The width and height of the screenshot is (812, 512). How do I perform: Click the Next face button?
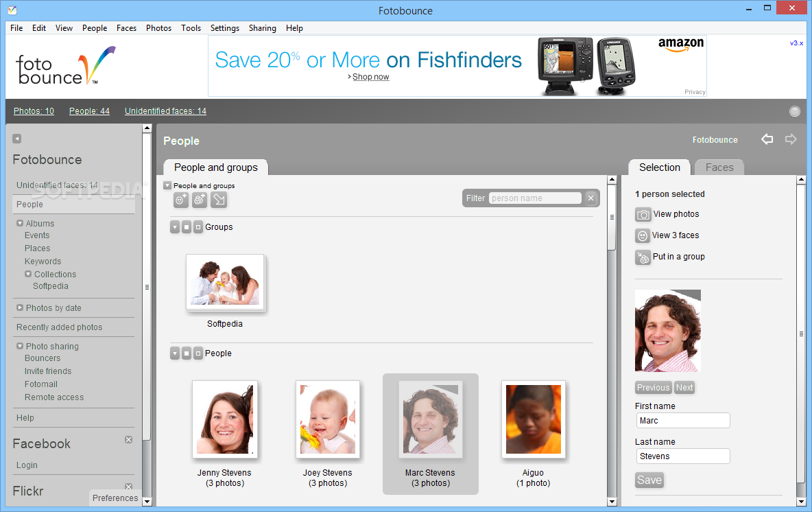(x=684, y=388)
